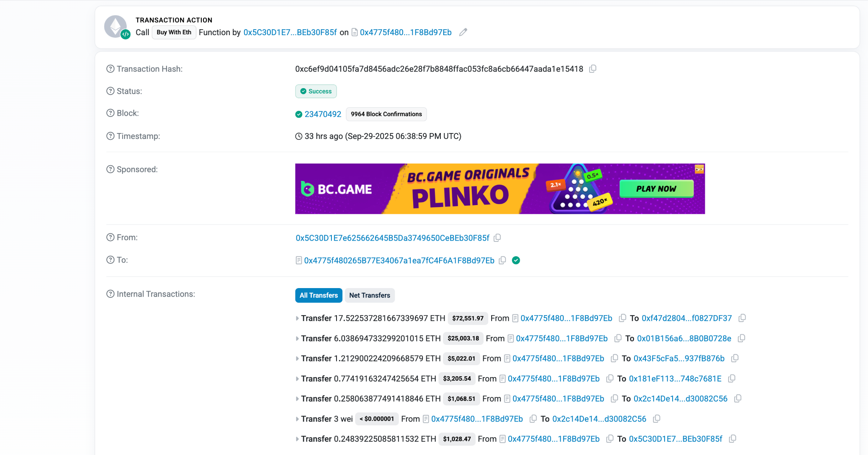The image size is (868, 455).
Task: Click the 9964 Block Confirmations badge
Action: (x=386, y=114)
